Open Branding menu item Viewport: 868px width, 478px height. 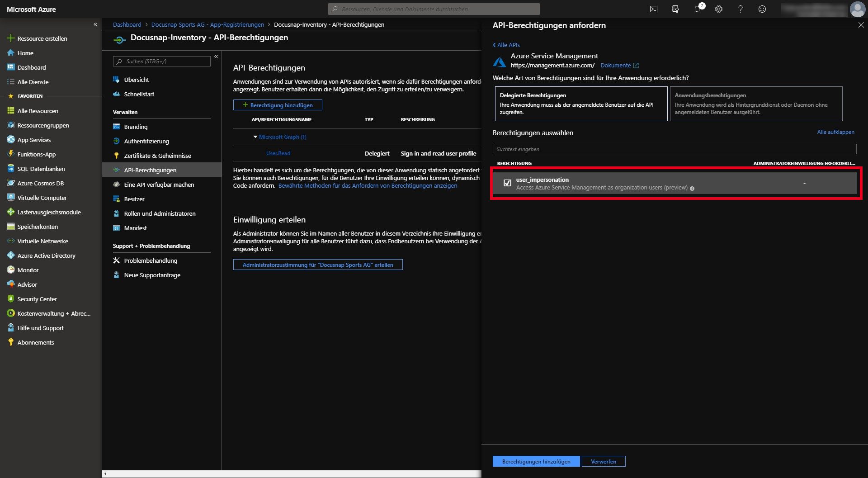click(x=136, y=127)
